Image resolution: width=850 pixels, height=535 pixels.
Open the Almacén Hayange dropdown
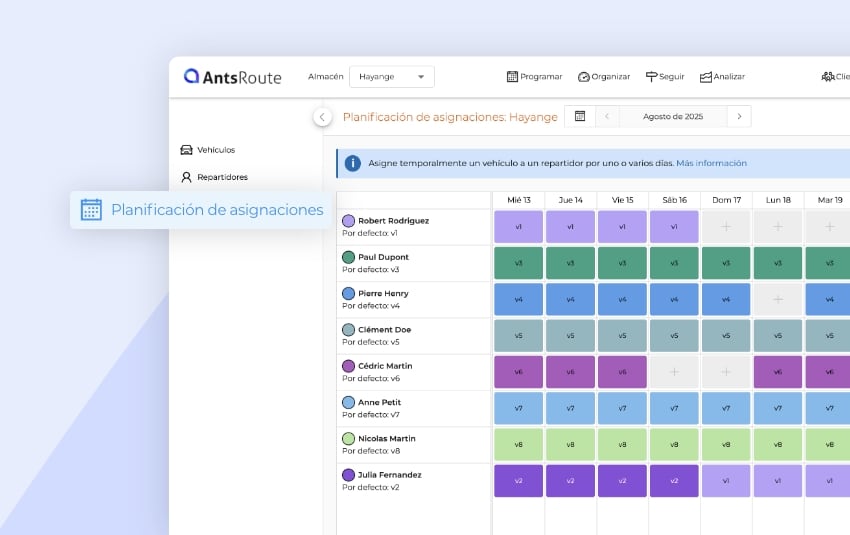pyautogui.click(x=391, y=77)
